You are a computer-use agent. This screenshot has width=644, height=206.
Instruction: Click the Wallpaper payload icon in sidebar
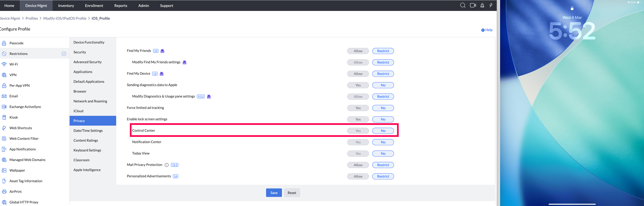[4, 170]
